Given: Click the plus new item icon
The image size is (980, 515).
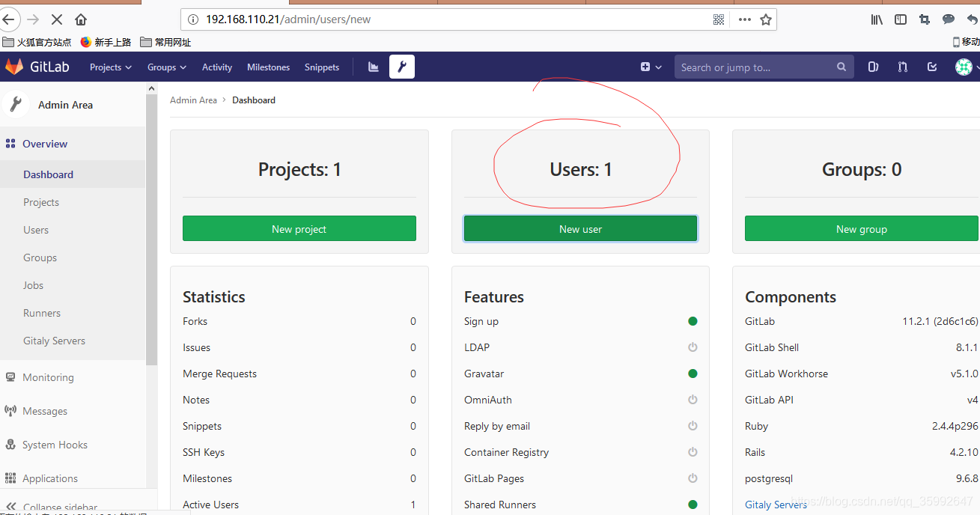Looking at the screenshot, I should point(645,67).
